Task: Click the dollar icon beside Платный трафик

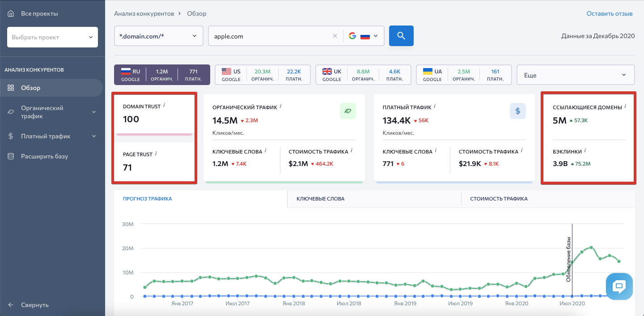Action: tap(11, 137)
